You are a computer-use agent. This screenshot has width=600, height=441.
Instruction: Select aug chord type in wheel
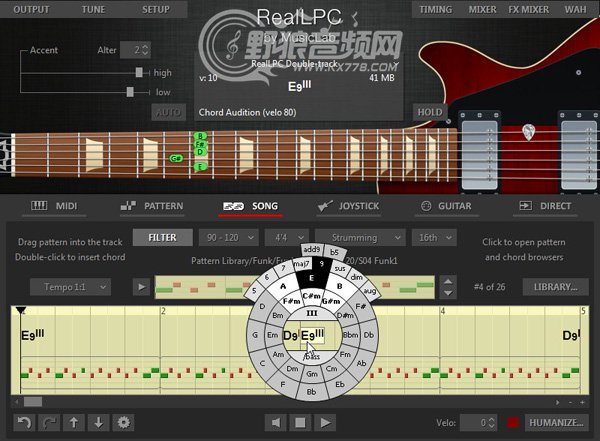[x=369, y=291]
